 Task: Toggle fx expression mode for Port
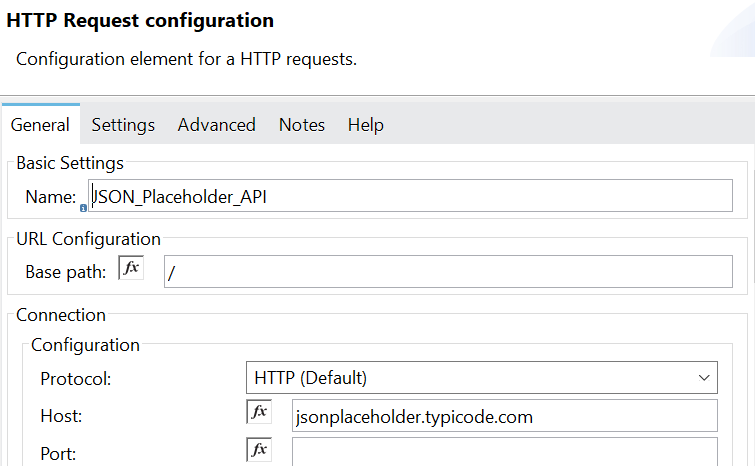(259, 450)
